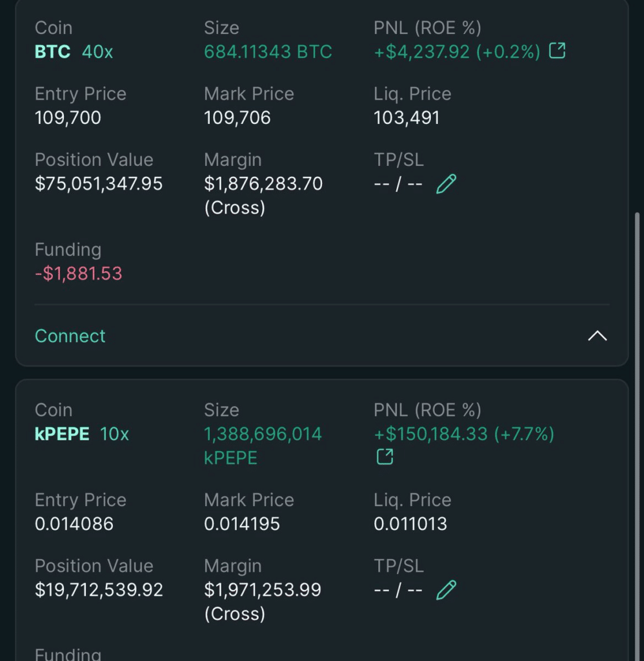The image size is (644, 661).
Task: Open share icon beside BTC PNL
Action: 557,50
